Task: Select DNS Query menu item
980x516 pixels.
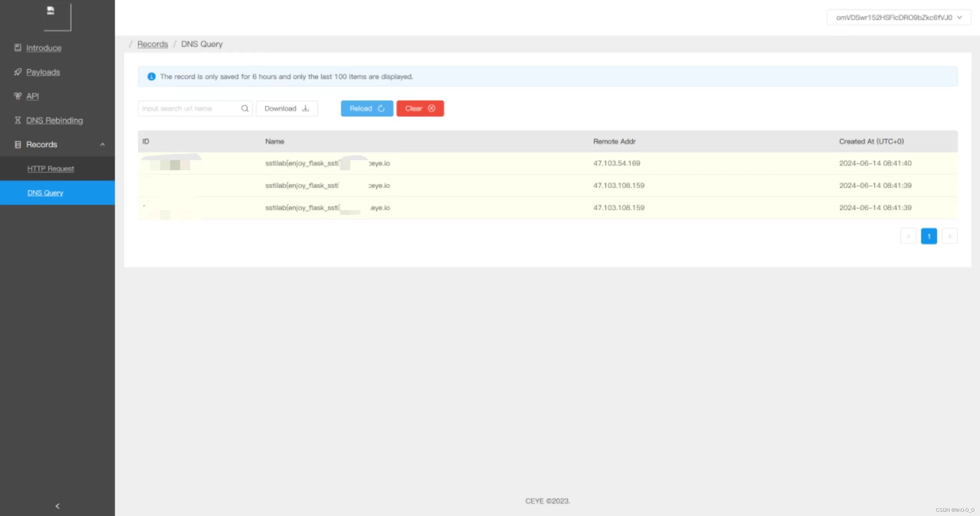Action: 45,193
